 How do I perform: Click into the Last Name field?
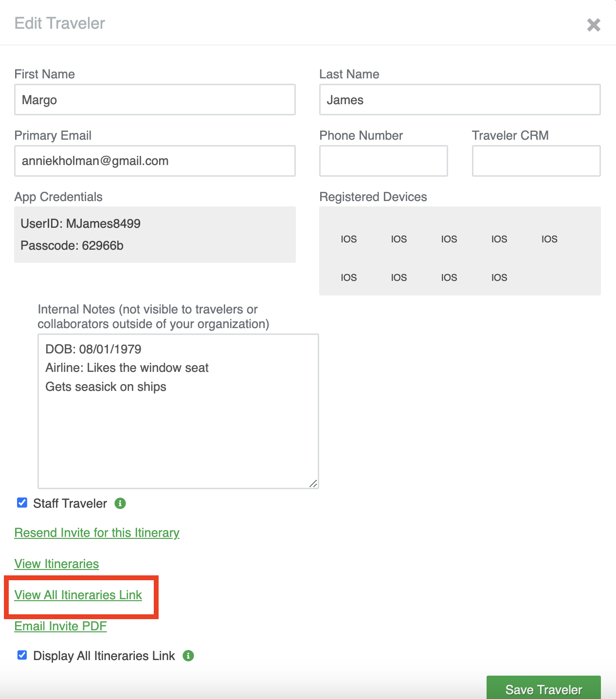459,100
